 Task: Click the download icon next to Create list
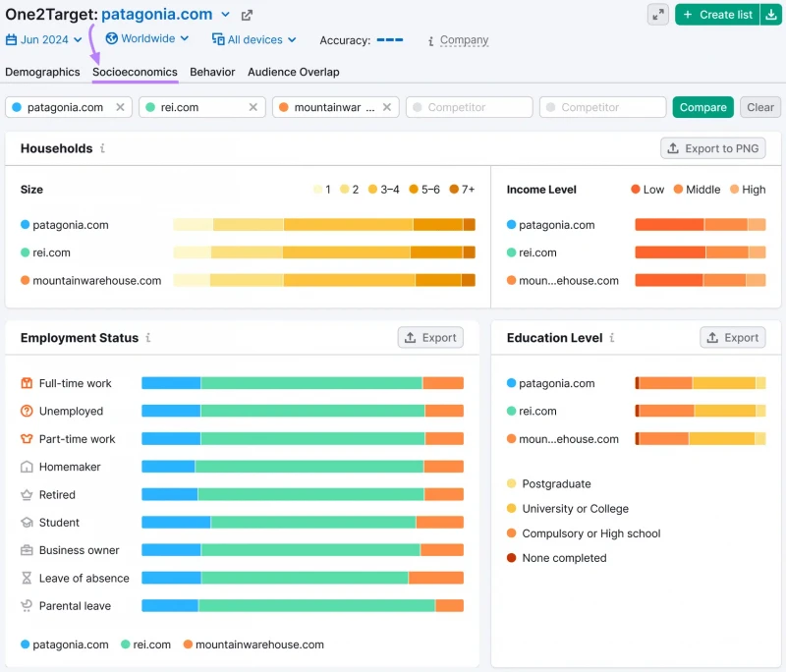[x=771, y=15]
